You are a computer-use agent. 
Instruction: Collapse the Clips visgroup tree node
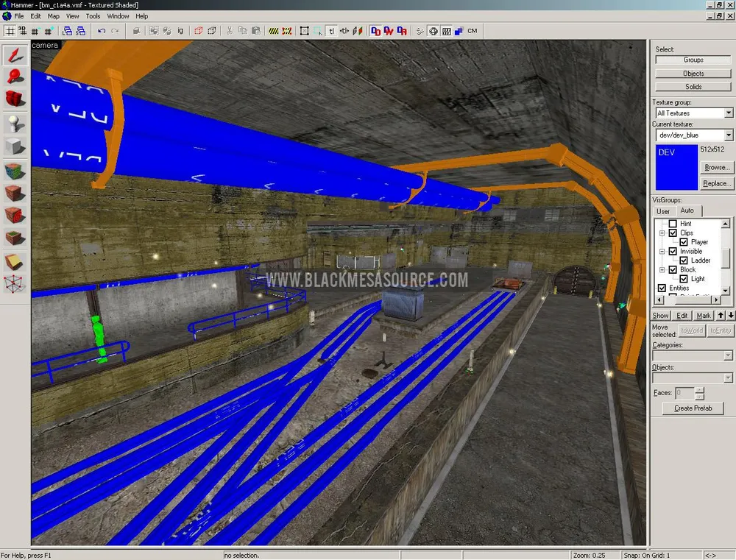[662, 233]
